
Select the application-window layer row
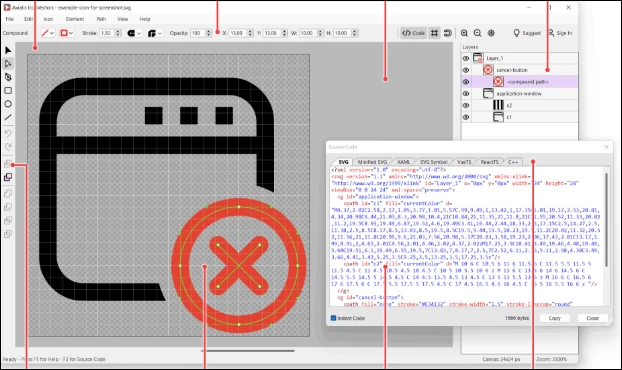(520, 94)
